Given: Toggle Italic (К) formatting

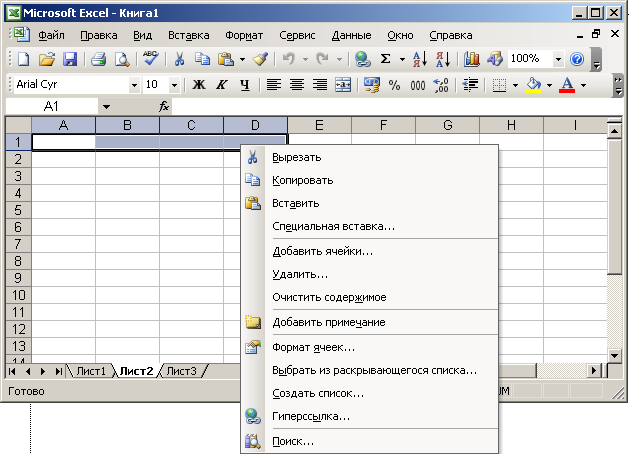Looking at the screenshot, I should tap(221, 85).
